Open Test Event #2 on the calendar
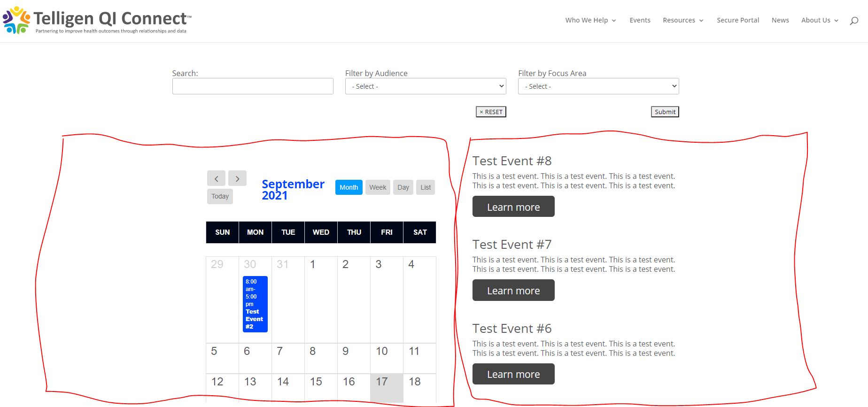 [x=255, y=304]
